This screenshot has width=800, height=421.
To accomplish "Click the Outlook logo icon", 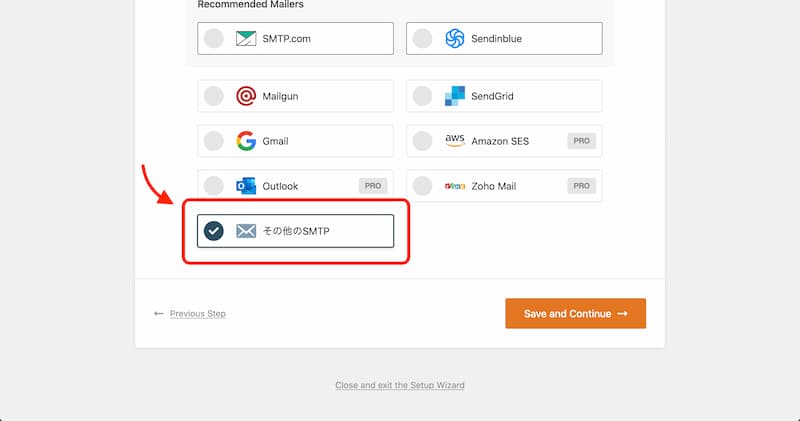I will [x=246, y=186].
